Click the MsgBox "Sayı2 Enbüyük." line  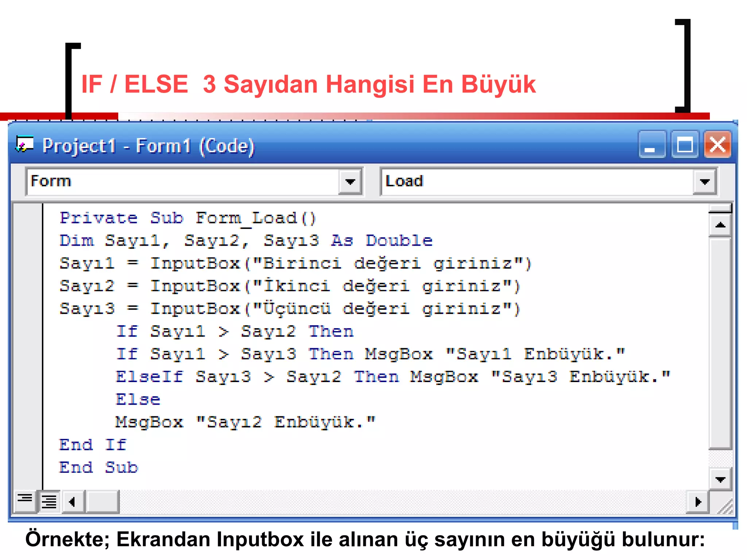tap(245, 422)
